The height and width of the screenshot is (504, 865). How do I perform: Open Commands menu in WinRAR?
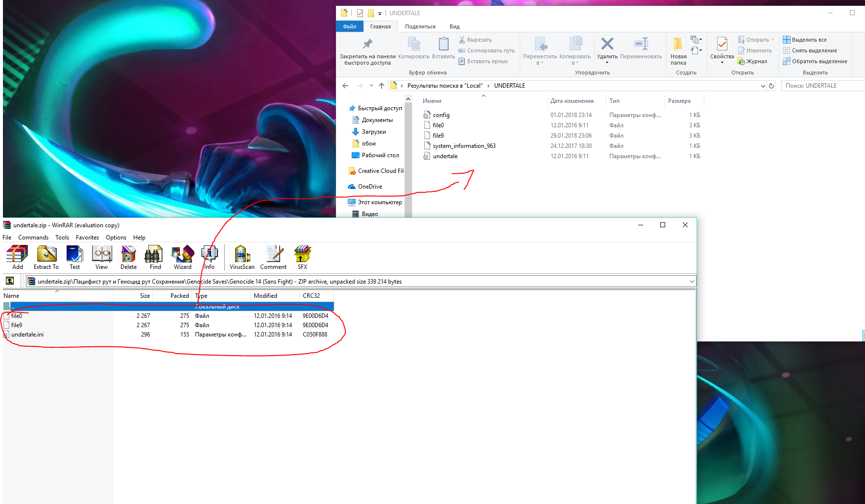tap(33, 238)
